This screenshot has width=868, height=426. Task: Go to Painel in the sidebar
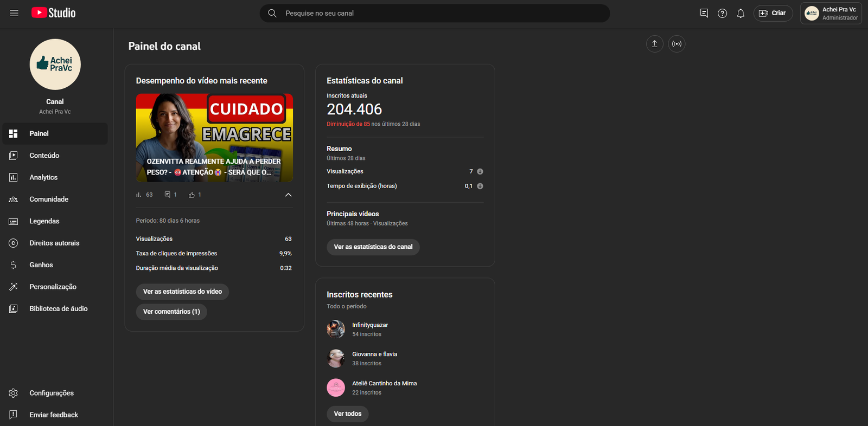(x=55, y=133)
